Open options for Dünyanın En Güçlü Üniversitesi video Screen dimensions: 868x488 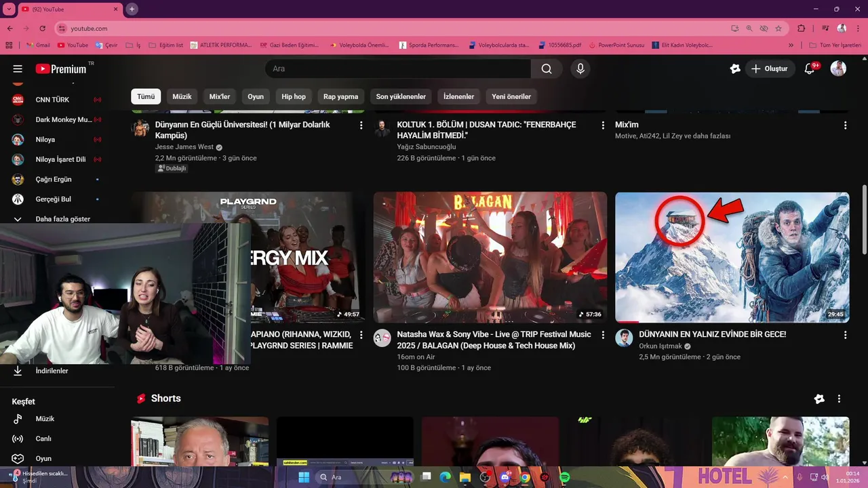[361, 125]
